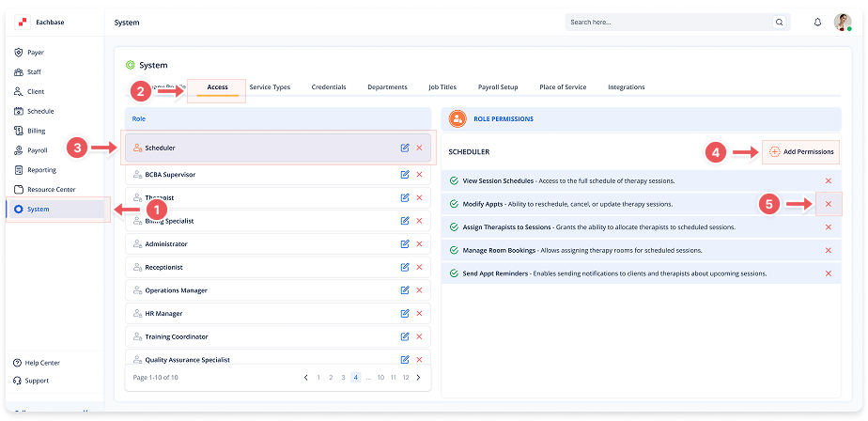Remove the Modify Appts permission

(828, 204)
